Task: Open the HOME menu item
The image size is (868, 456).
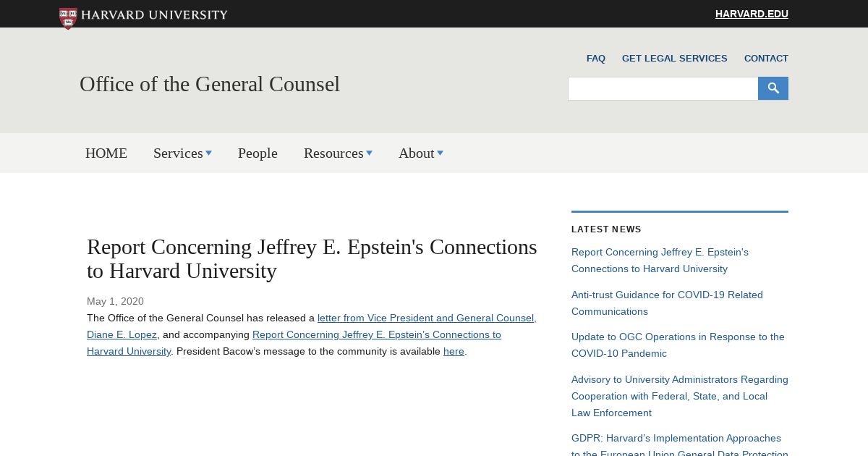Action: 106,153
